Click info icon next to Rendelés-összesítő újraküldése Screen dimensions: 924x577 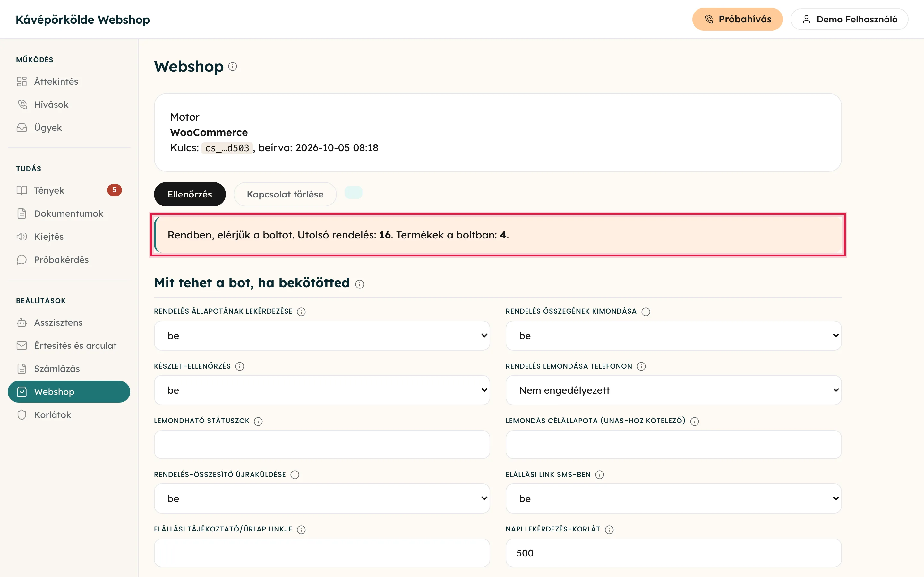point(295,475)
